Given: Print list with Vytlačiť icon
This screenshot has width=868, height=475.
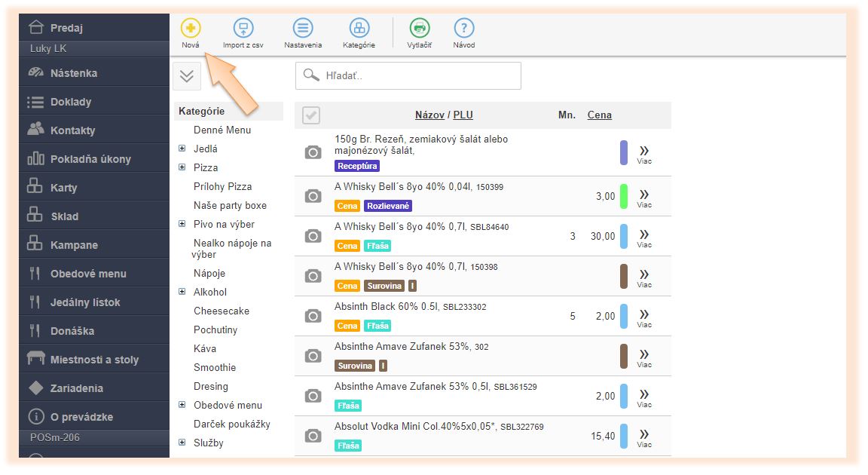Looking at the screenshot, I should [420, 29].
